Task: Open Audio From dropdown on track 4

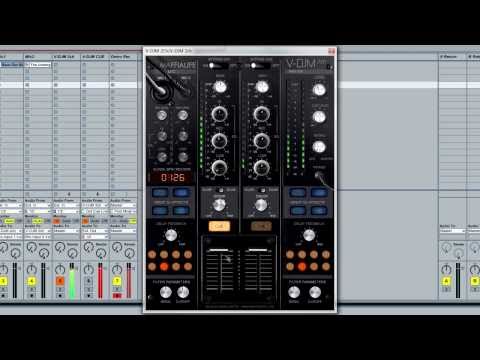Action: point(38,205)
